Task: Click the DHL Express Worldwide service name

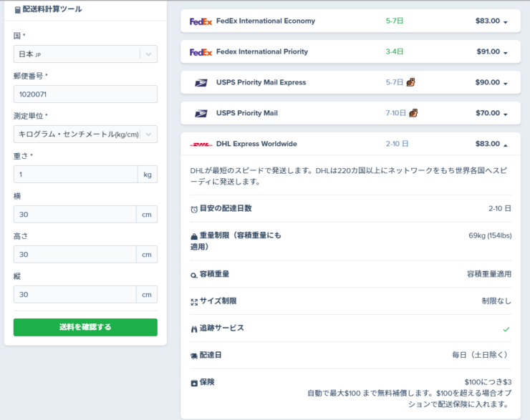Action: coord(256,144)
